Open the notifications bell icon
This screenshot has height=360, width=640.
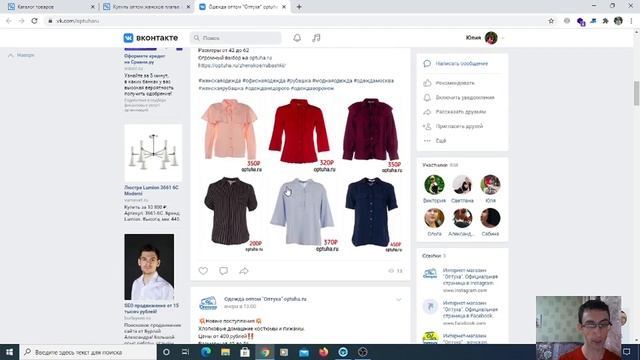click(x=297, y=38)
